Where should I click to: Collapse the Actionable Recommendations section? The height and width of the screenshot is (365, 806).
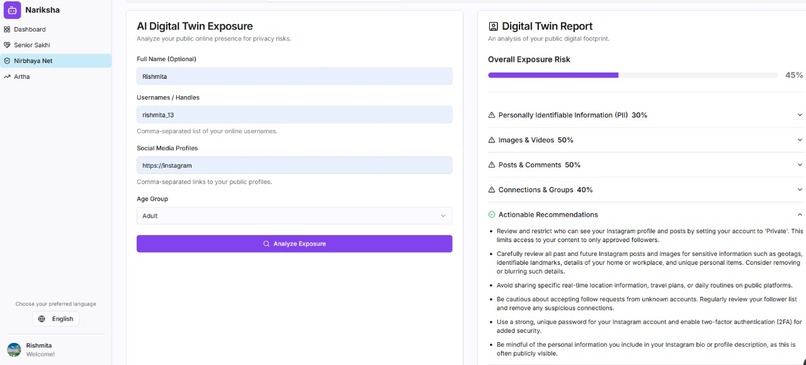645,214
